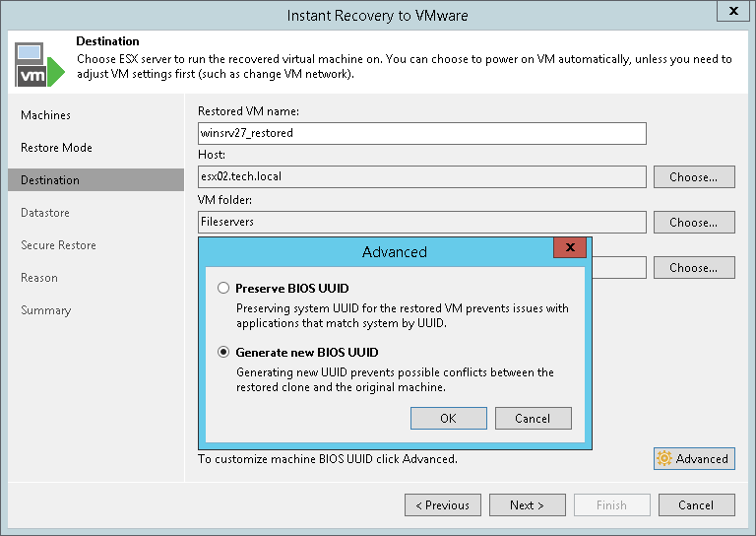The height and width of the screenshot is (536, 756).
Task: Go back with the Previous button
Action: [442, 505]
